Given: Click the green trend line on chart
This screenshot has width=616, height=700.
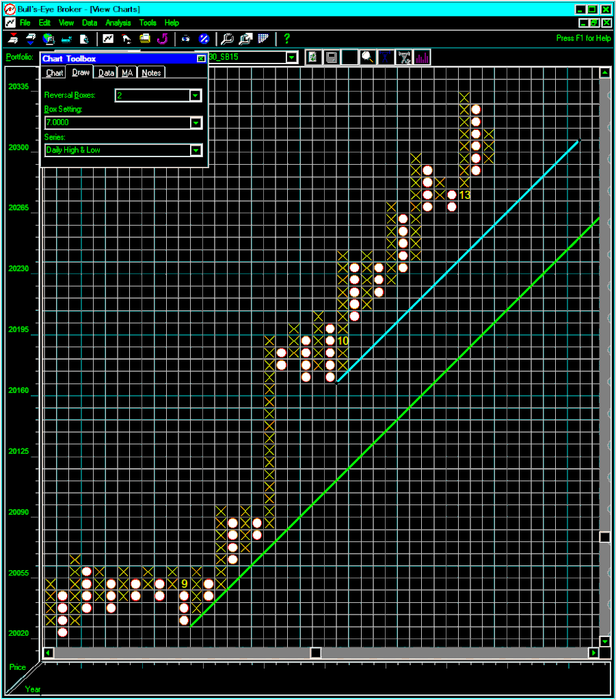Looking at the screenshot, I should click(x=394, y=422).
